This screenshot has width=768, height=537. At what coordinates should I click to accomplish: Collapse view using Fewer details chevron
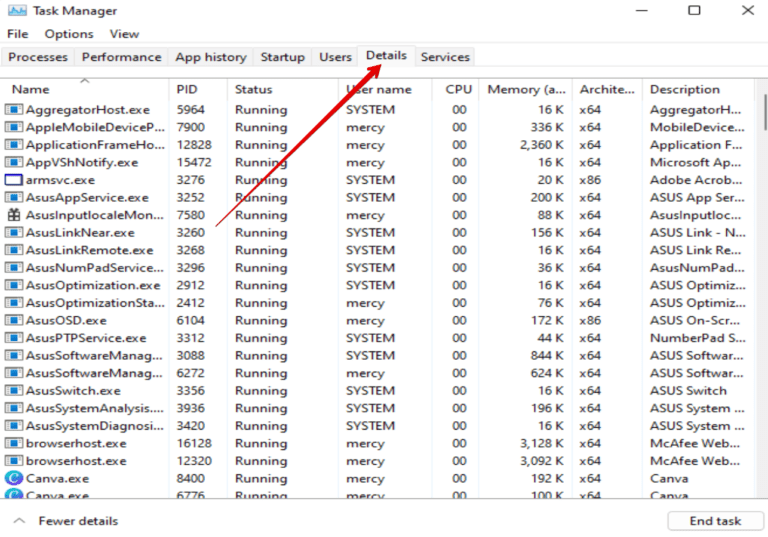[x=18, y=521]
